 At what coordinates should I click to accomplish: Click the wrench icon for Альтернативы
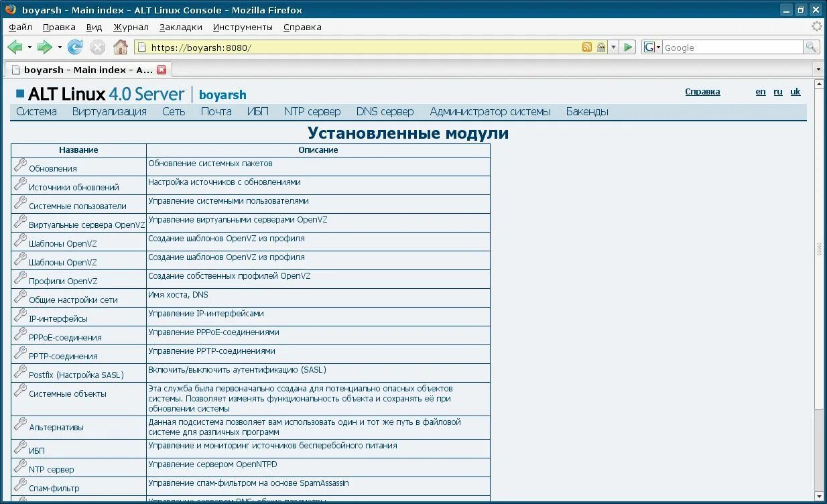pos(20,424)
